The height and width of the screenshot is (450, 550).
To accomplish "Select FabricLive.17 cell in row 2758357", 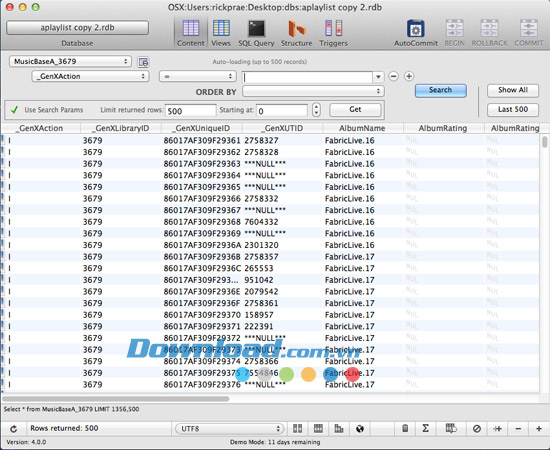I will tap(363, 256).
